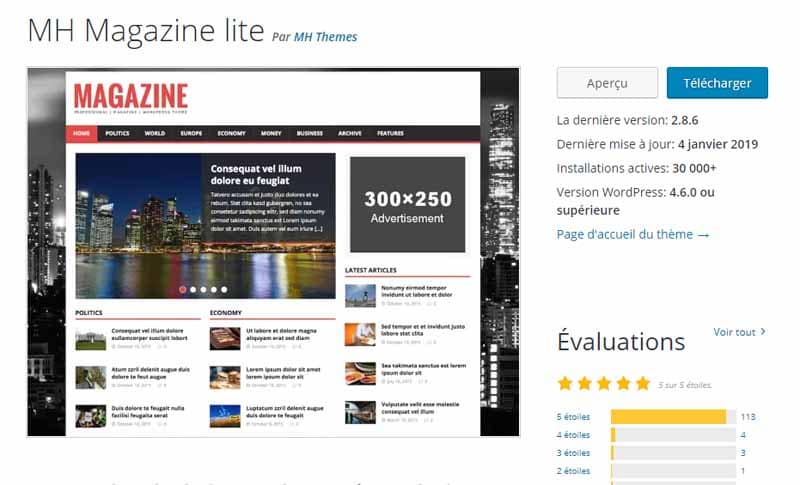Image resolution: width=800 pixels, height=485 pixels.
Task: Click the 3 étoiles rating bar
Action: (673, 452)
